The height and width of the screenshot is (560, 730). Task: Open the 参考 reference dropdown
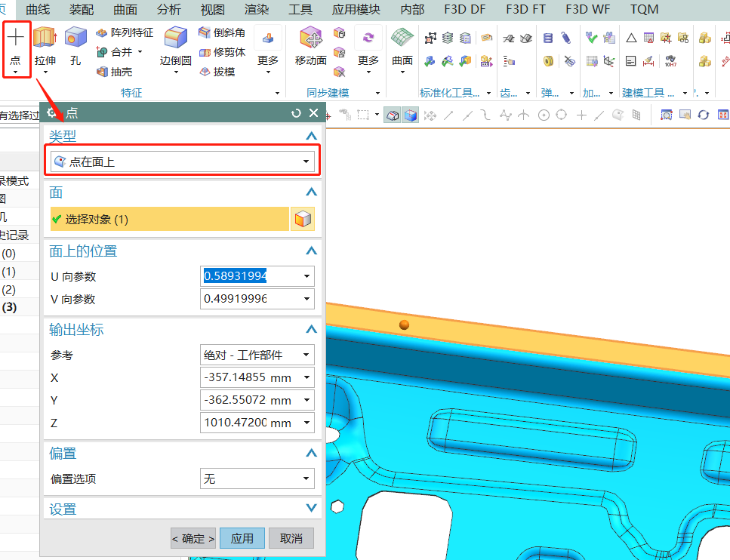click(x=257, y=355)
